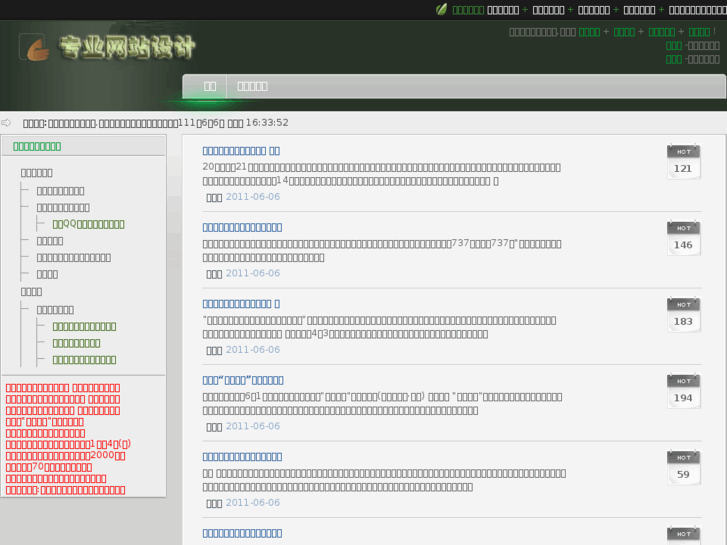Screen dimensions: 727x545
Task: Click the green header title of the sidebar panel
Action: click(37, 147)
